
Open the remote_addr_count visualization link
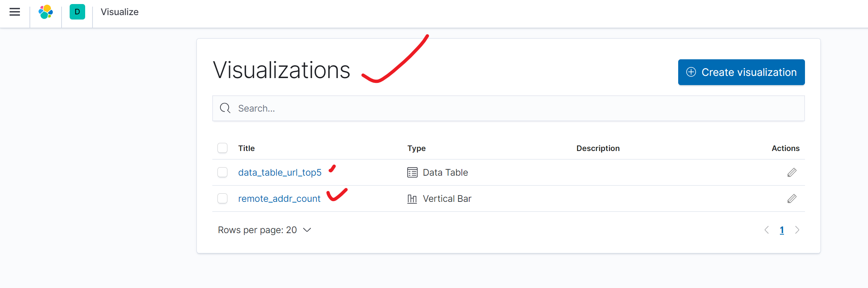(x=279, y=199)
